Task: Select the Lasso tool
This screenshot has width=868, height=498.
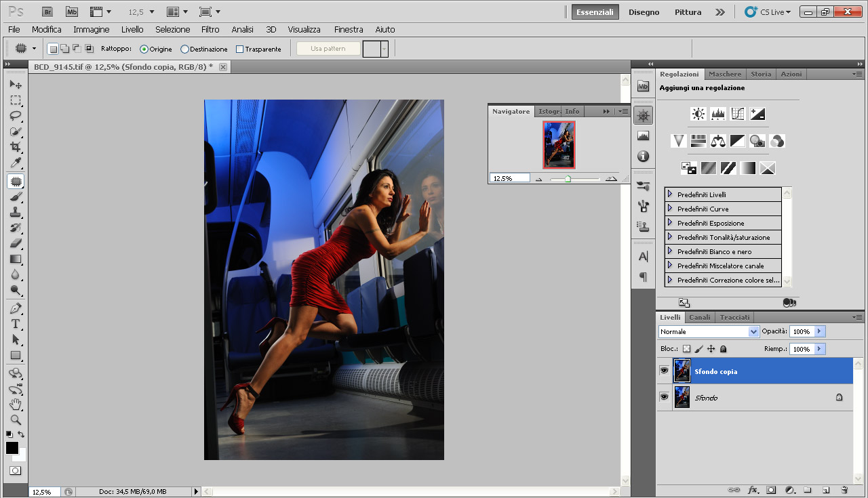Action: (x=16, y=115)
